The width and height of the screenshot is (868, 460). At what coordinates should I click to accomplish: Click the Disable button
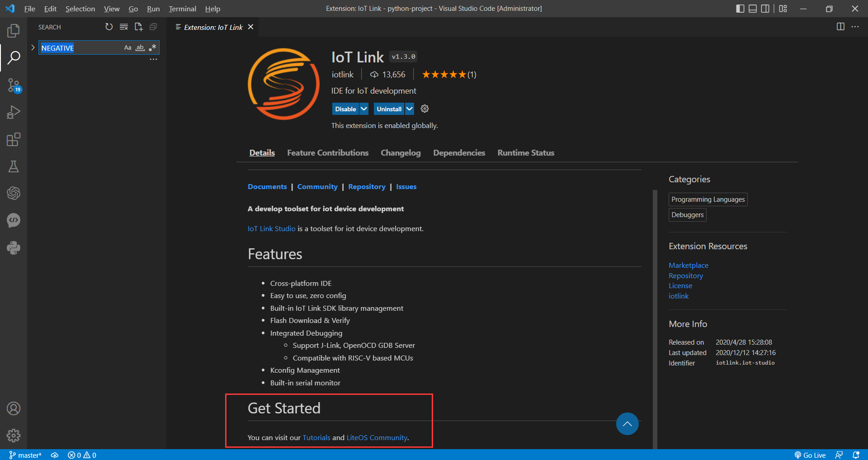click(x=345, y=109)
